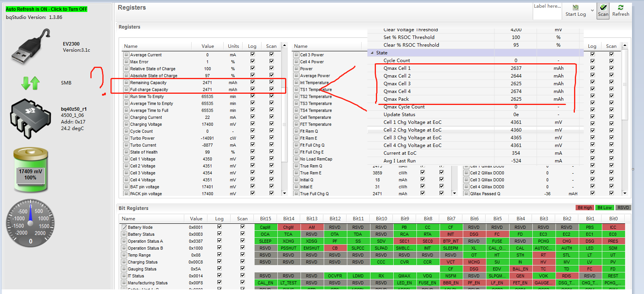Viewport: 644px width, 294px height.
Task: Click the current gauge dial
Action: click(31, 223)
